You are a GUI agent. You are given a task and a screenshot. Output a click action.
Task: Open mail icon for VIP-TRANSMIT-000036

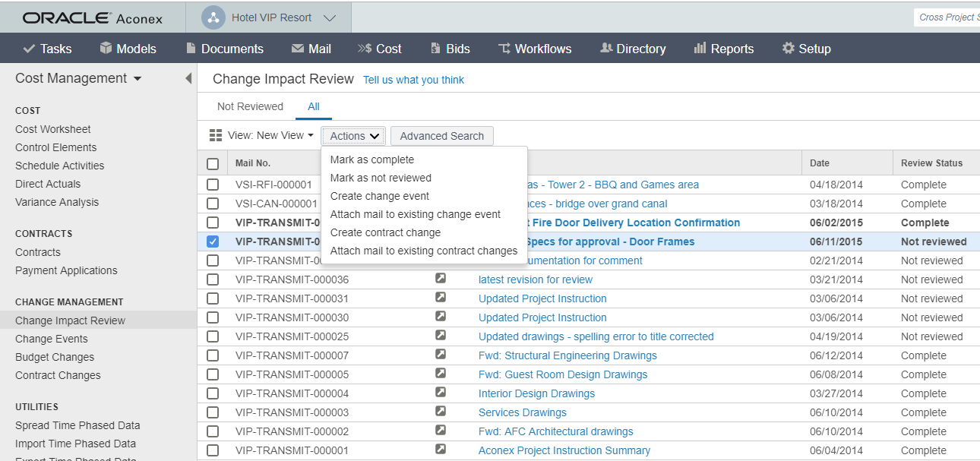[x=441, y=278]
